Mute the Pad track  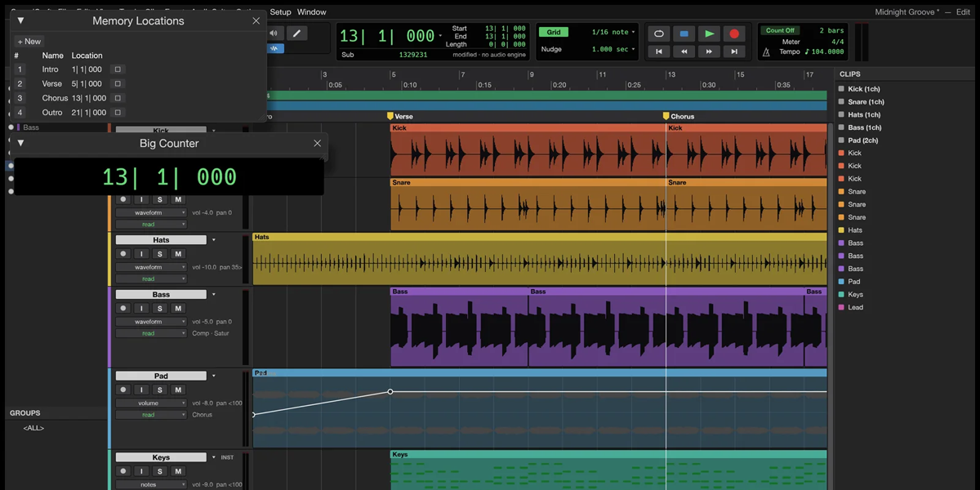(x=178, y=390)
